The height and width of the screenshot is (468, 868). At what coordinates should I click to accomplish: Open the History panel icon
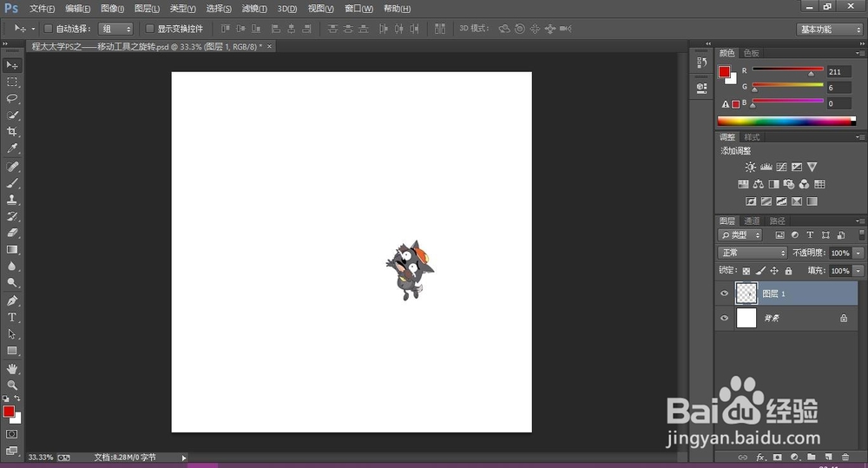tap(701, 63)
